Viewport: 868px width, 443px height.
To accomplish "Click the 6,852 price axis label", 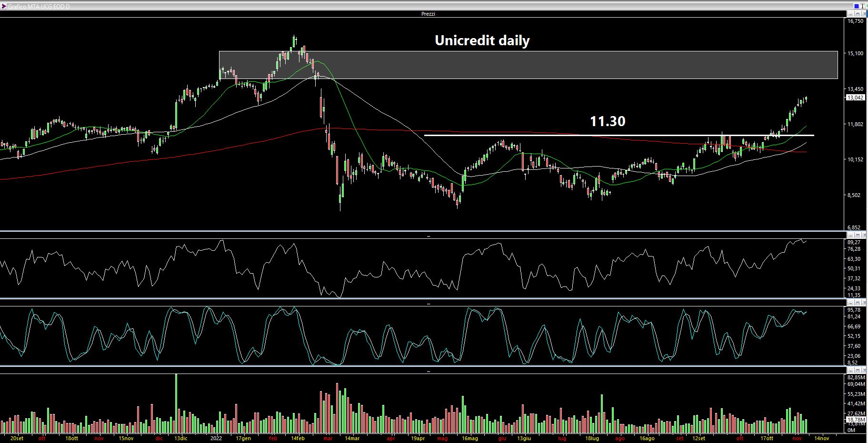I will pos(855,228).
